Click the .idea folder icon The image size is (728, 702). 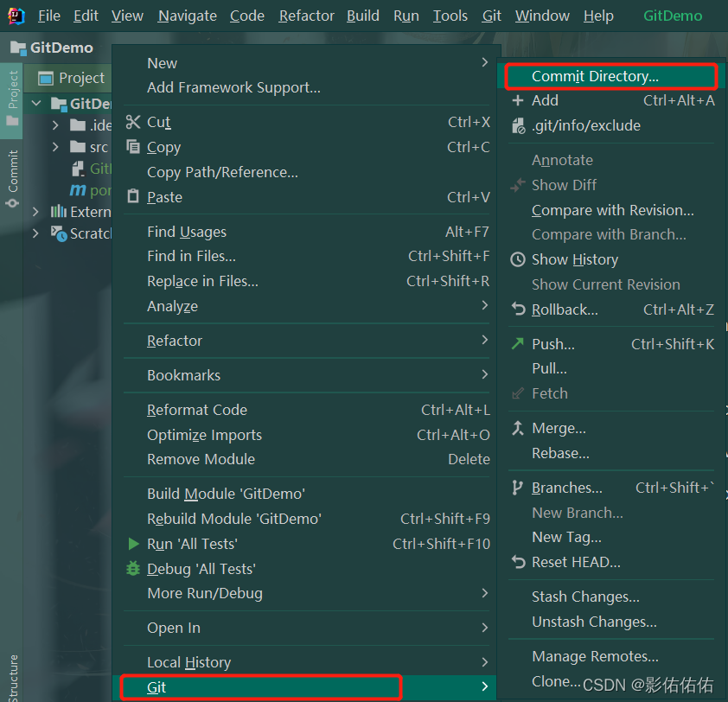[x=78, y=124]
